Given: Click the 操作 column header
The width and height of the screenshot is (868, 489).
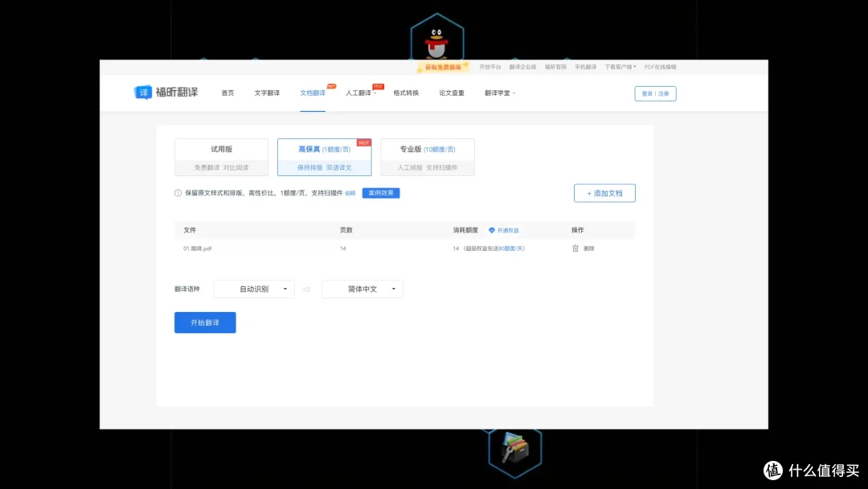Looking at the screenshot, I should [577, 230].
